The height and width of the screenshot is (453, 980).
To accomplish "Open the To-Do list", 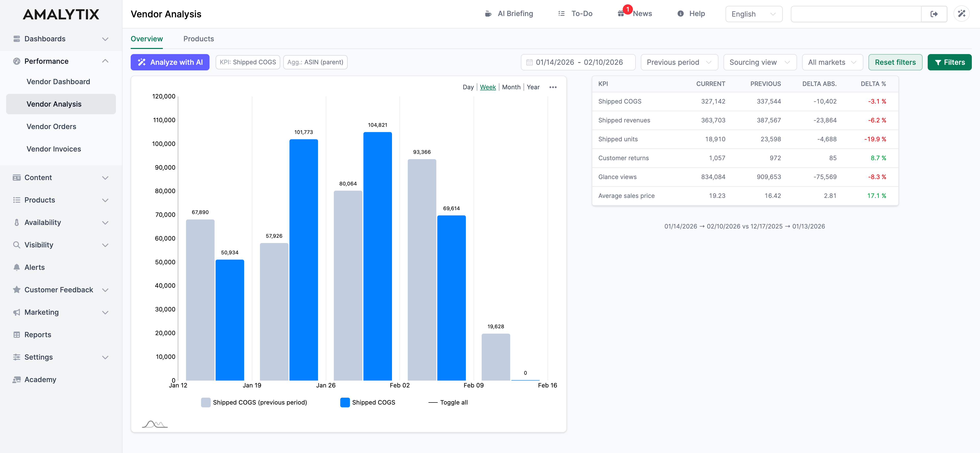I will coord(575,14).
